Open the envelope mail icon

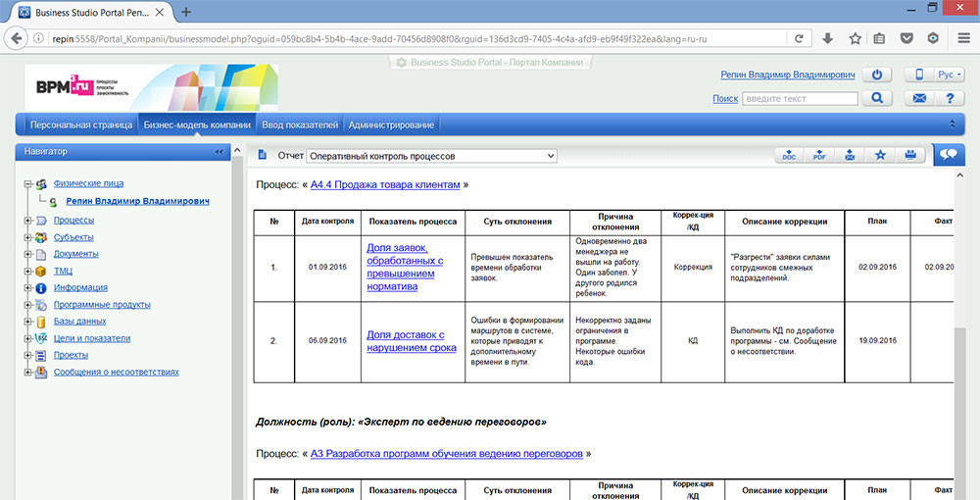click(920, 98)
